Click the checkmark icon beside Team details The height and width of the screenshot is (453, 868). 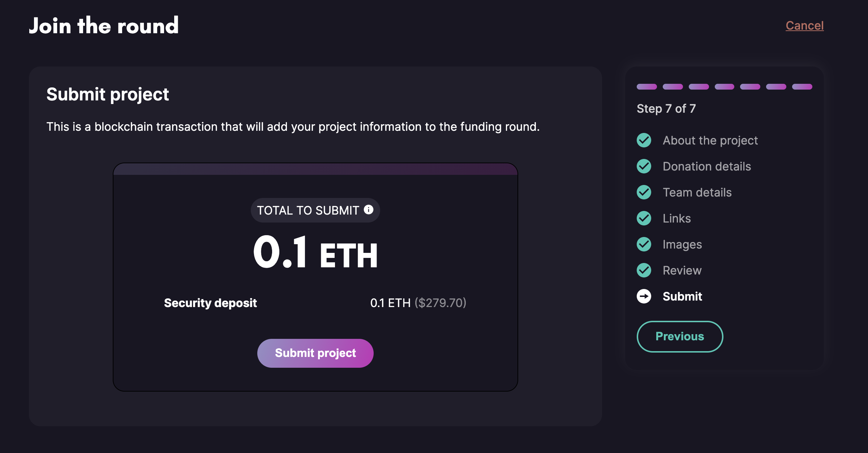(644, 192)
